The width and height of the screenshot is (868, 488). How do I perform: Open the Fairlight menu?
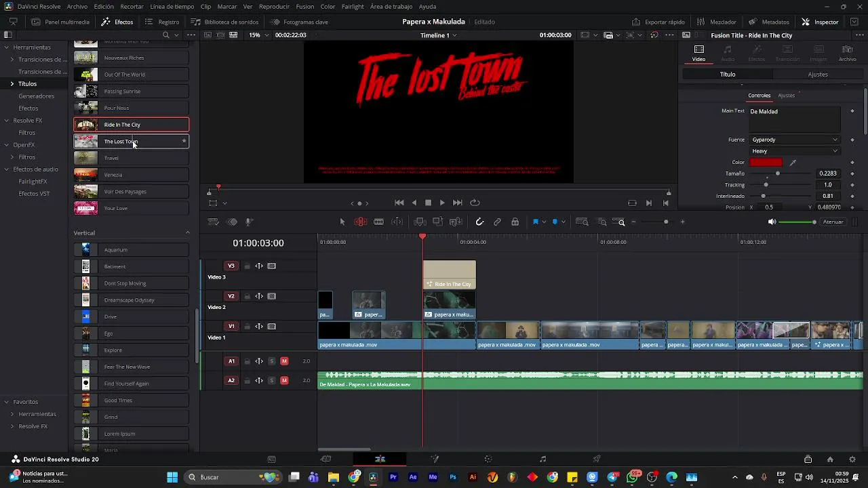(353, 7)
